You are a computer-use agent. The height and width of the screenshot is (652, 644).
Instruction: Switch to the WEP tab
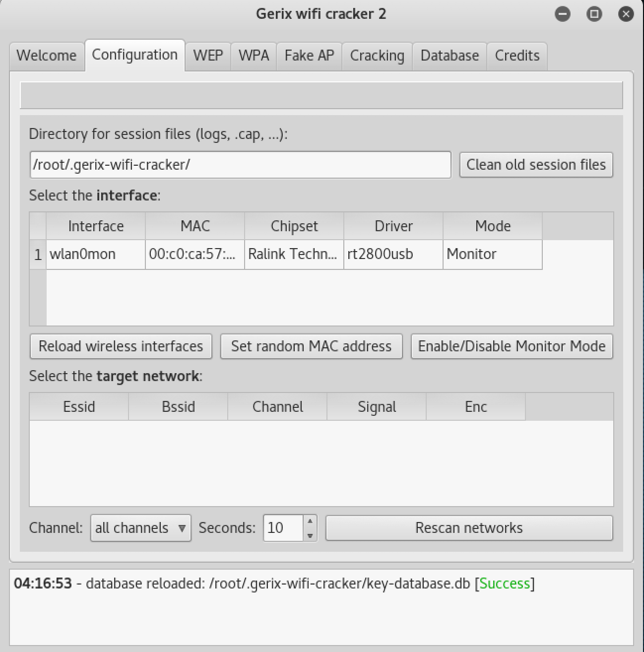pos(207,56)
